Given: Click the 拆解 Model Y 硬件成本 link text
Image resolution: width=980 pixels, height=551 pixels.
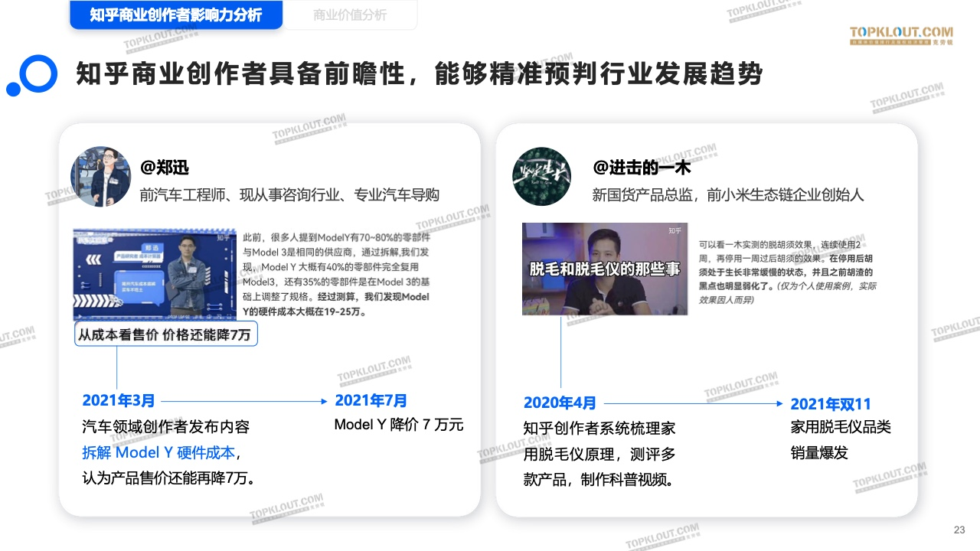Looking at the screenshot, I should 158,452.
